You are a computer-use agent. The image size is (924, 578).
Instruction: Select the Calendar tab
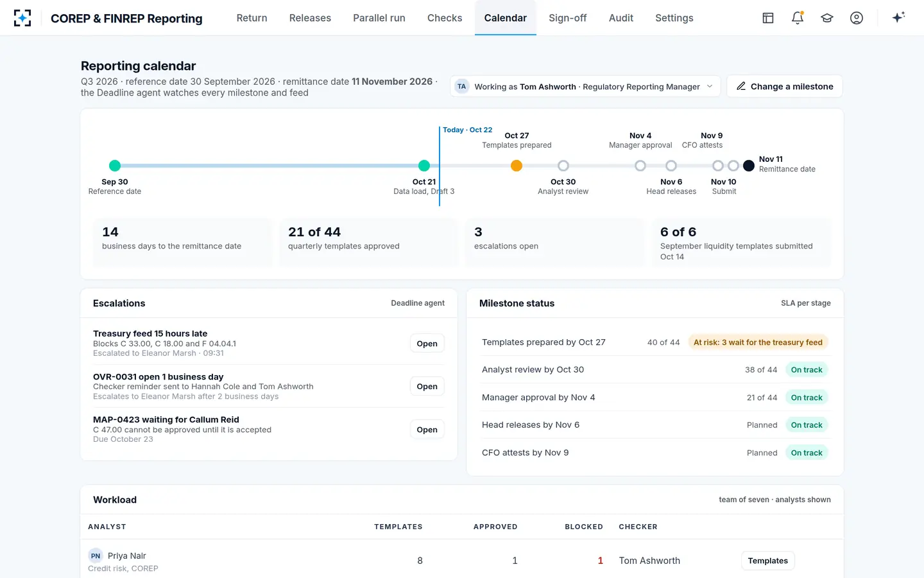[x=506, y=18]
